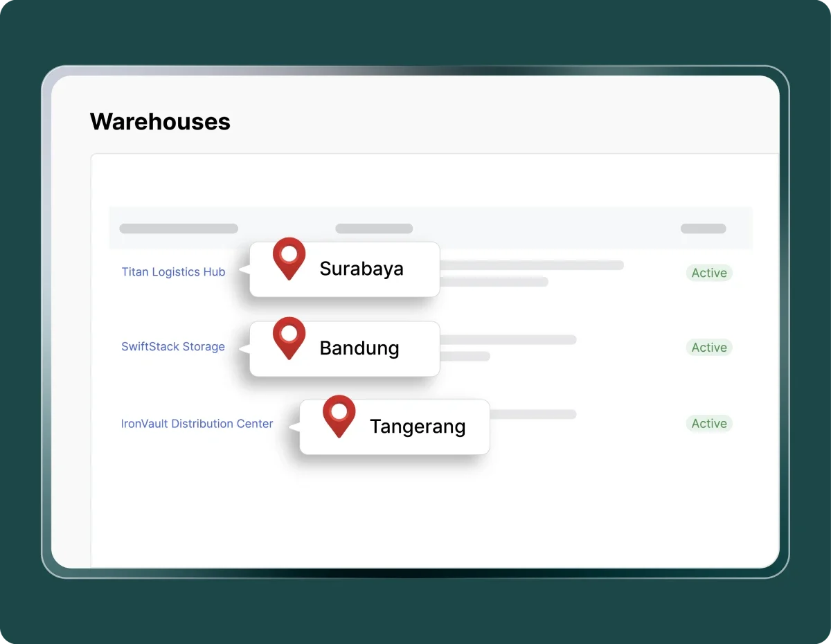Select the Tangerang location text

[x=417, y=427]
